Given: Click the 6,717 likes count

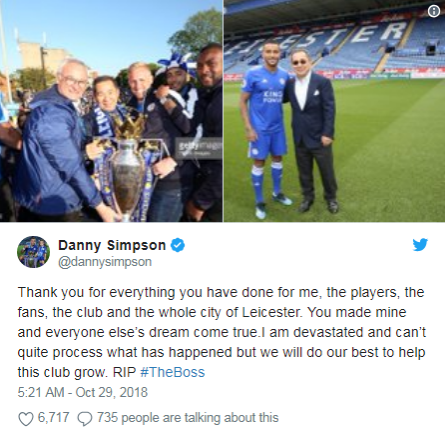Looking at the screenshot, I should 54,418.
